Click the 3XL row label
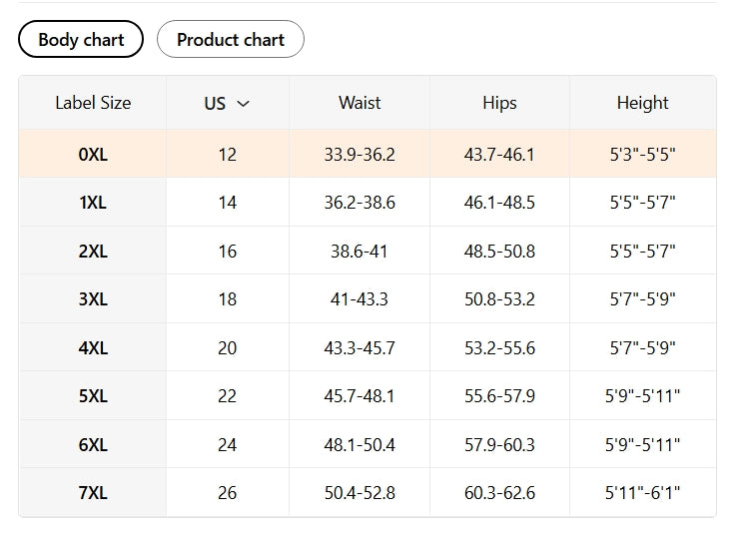This screenshot has width=756, height=536. click(x=93, y=299)
